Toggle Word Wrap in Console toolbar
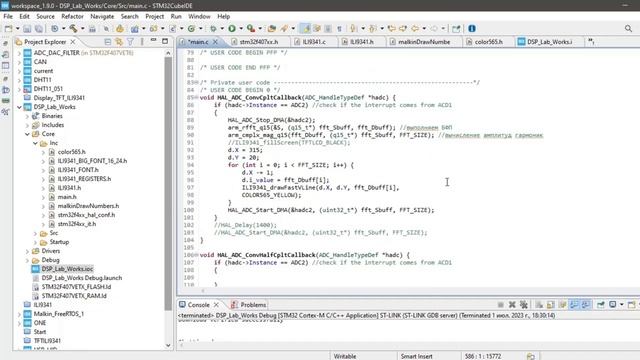This screenshot has width=640, height=360. point(562,304)
